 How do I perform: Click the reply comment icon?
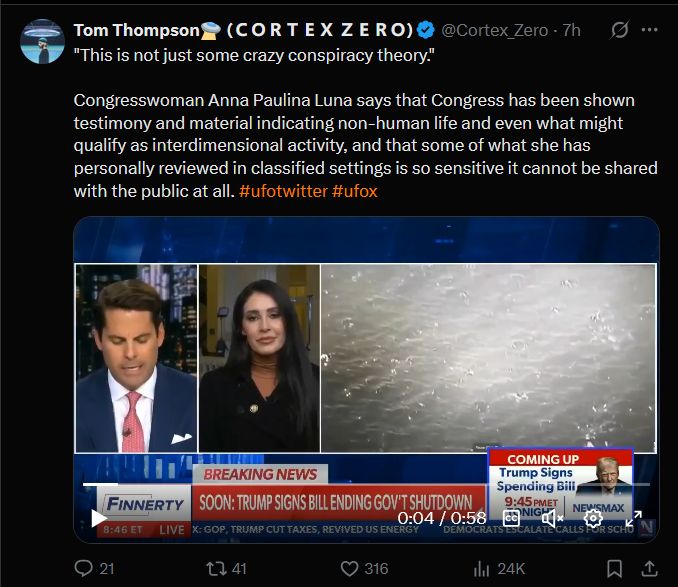point(83,568)
